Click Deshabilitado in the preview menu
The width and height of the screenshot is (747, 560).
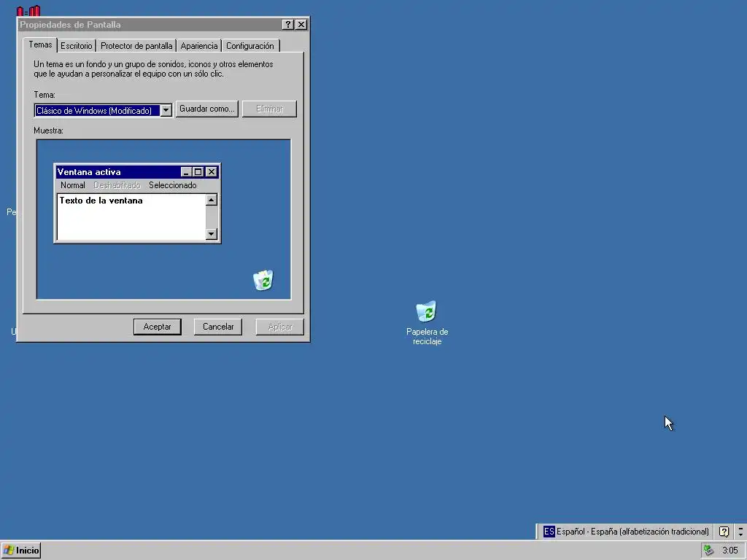pos(117,185)
